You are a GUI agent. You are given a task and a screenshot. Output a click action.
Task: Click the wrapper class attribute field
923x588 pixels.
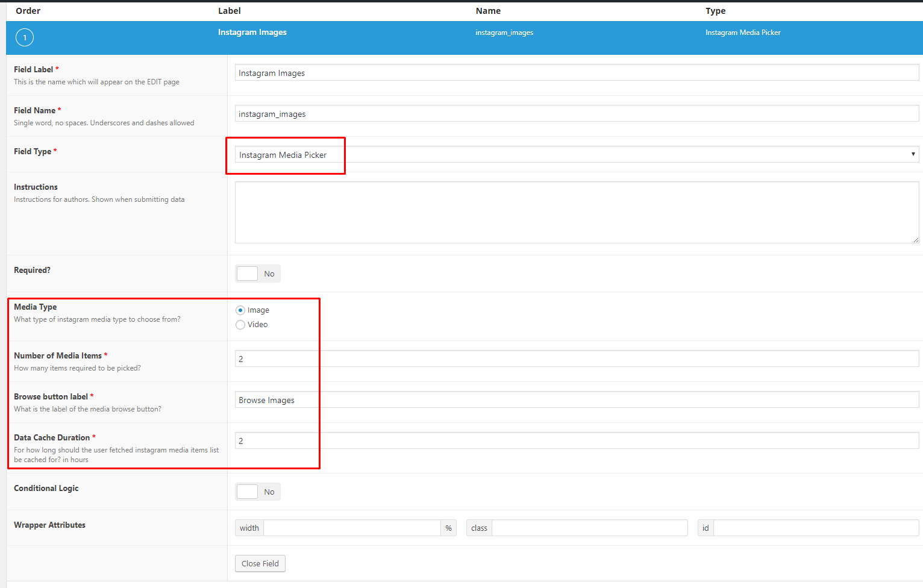pyautogui.click(x=587, y=527)
